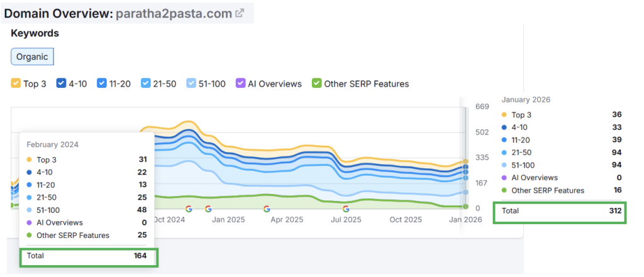644x277 pixels.
Task: Click the yellow Top 3 data point at Jan 2026
Action: (465, 162)
